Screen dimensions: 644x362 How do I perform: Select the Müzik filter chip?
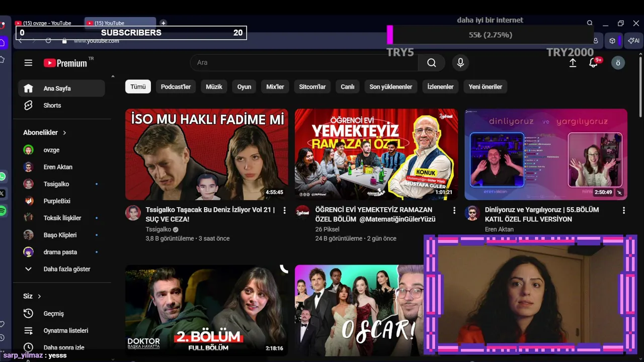point(214,87)
